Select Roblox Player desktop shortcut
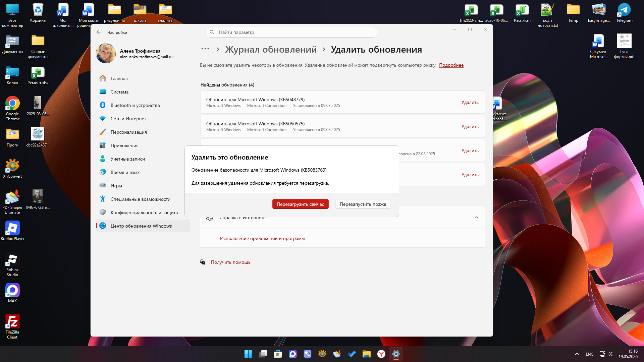The height and width of the screenshot is (362, 644). [x=12, y=231]
